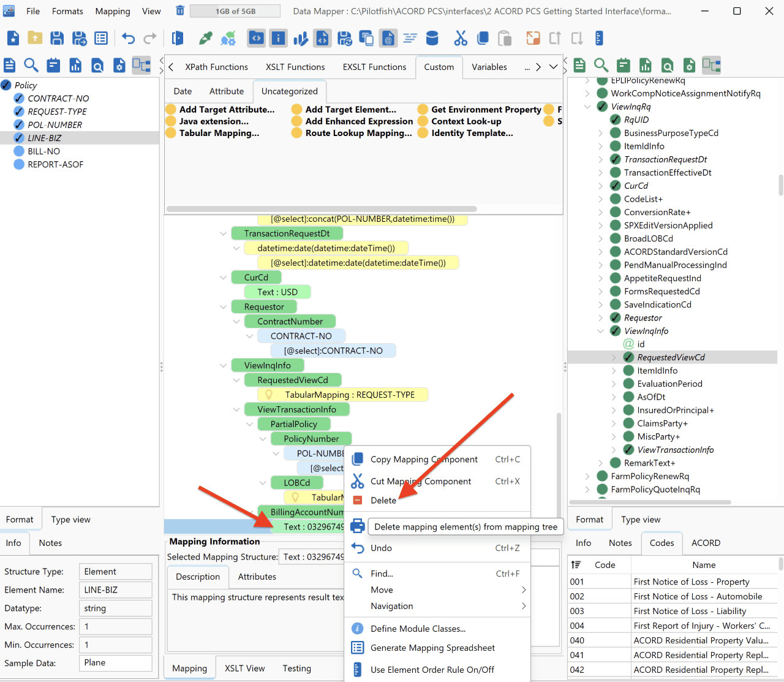784x682 pixels.
Task: Click the text lines align toolbar icon
Action: (410, 38)
